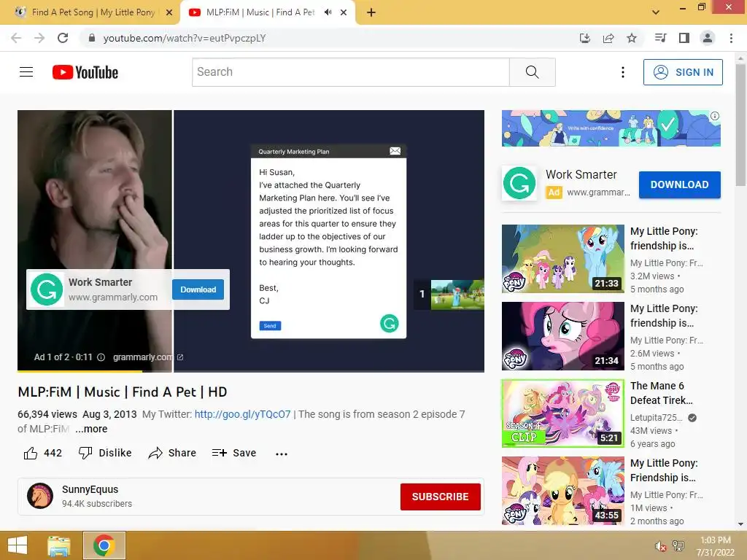Share this page icon in address bar

point(608,38)
